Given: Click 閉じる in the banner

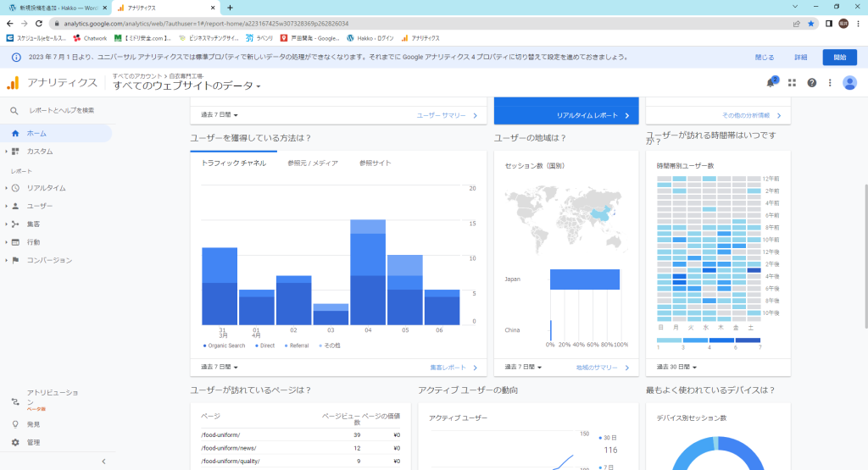Looking at the screenshot, I should coord(765,58).
